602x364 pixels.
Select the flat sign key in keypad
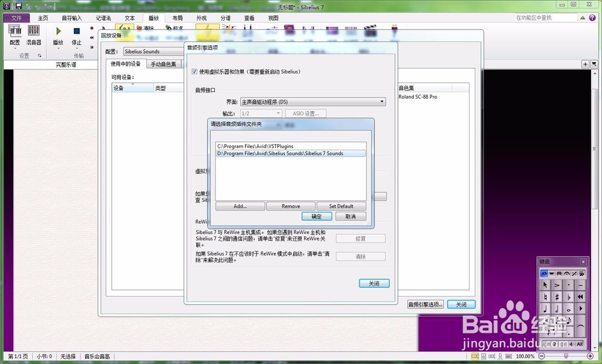coord(569,297)
